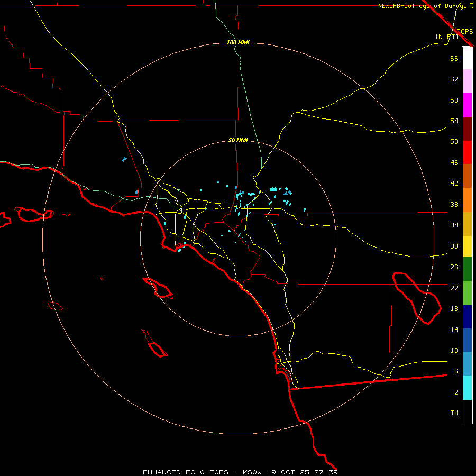Click the 6 legend value

(x=456, y=371)
